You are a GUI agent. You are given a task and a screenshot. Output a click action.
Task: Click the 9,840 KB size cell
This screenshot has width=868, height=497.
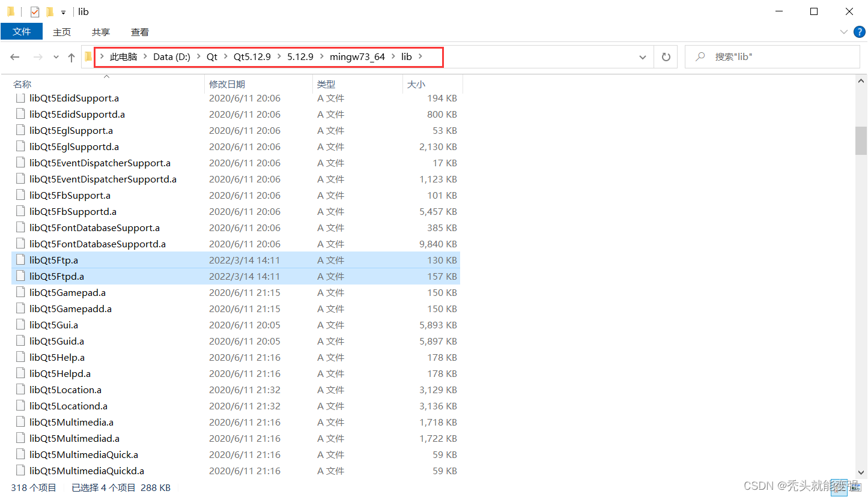[x=439, y=244]
